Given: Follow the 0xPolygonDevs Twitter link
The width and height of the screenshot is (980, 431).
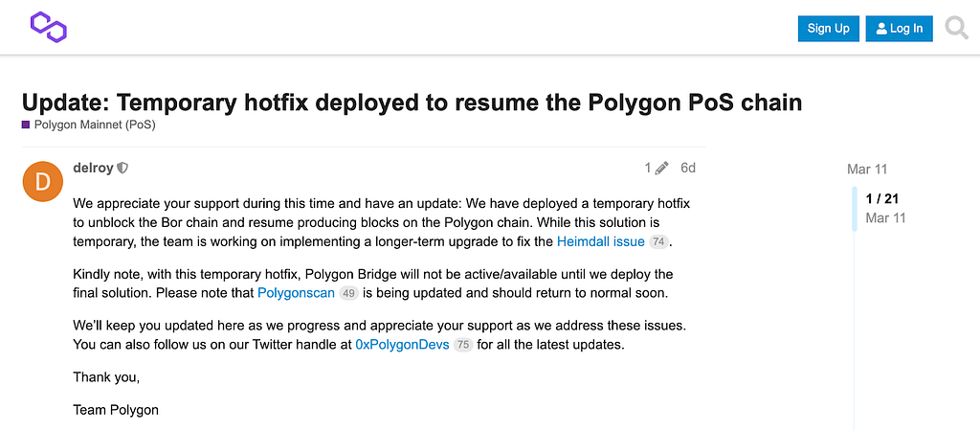Looking at the screenshot, I should click(x=402, y=345).
